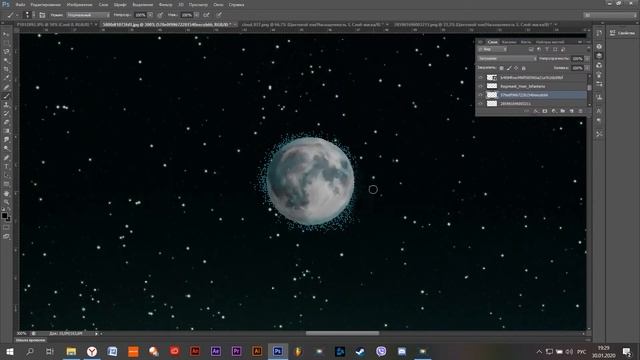640x360 pixels.
Task: Open the brush blending mode dropdown
Action: click(88, 15)
